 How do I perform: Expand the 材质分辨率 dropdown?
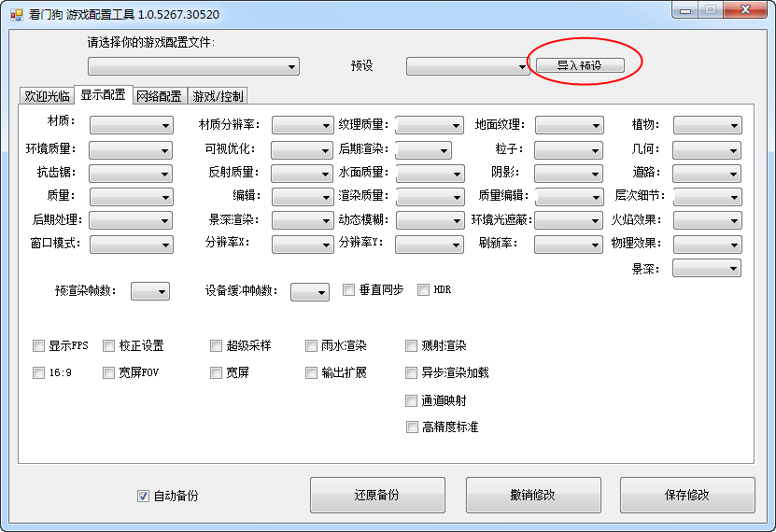(303, 125)
